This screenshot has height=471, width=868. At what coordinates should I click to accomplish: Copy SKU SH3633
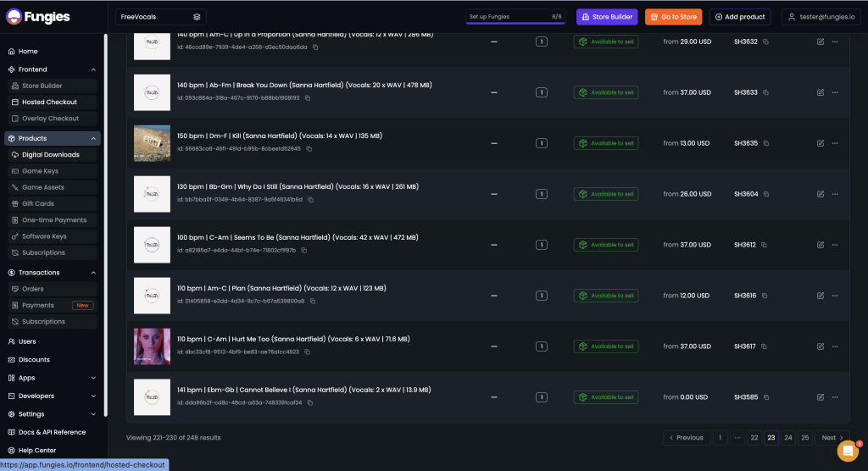coord(765,92)
